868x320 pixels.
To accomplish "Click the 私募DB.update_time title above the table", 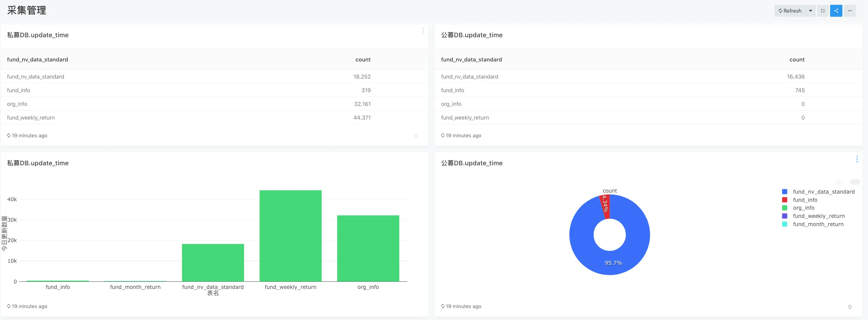I will click(38, 35).
